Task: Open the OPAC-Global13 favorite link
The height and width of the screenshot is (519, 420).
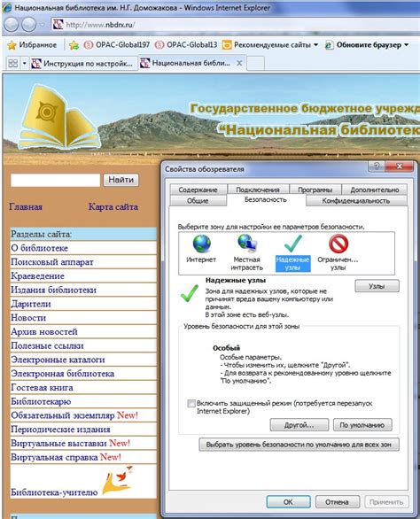Action: pos(186,45)
